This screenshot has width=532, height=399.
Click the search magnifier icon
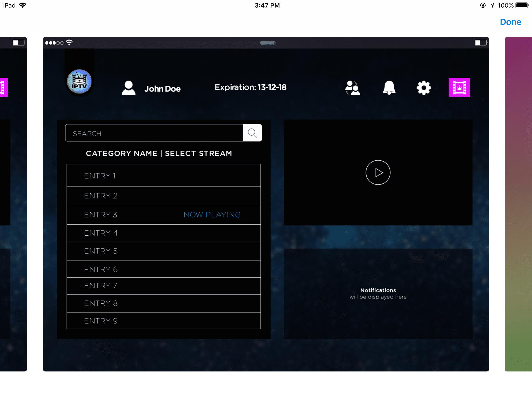[252, 133]
